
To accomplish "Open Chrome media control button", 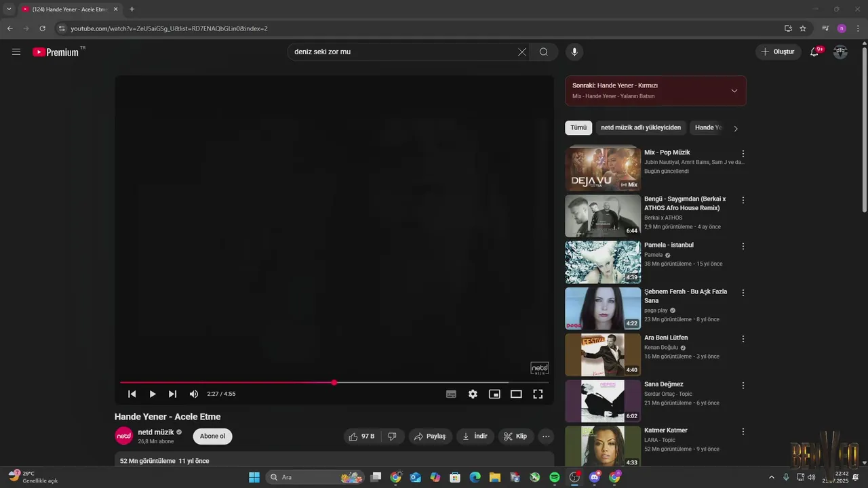I will (825, 28).
